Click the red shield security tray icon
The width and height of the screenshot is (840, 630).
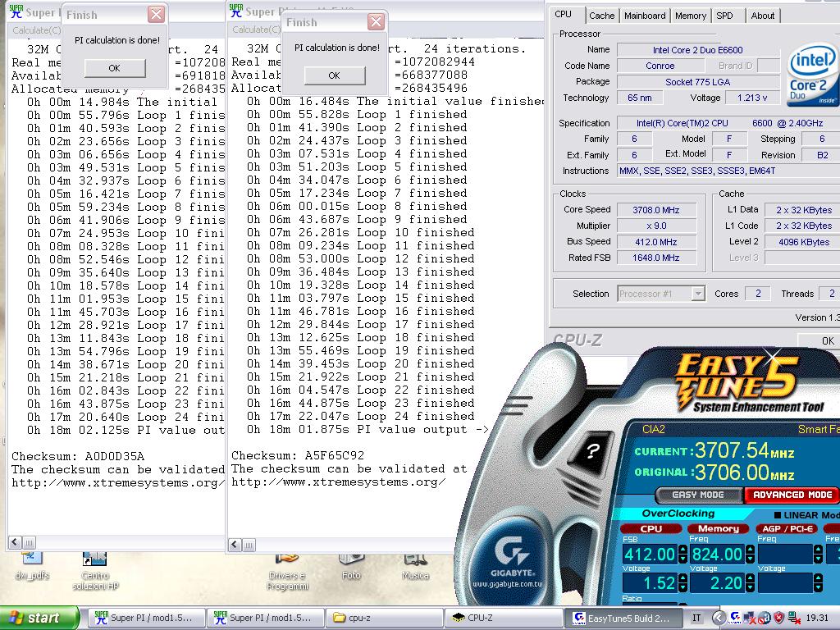[x=778, y=618]
